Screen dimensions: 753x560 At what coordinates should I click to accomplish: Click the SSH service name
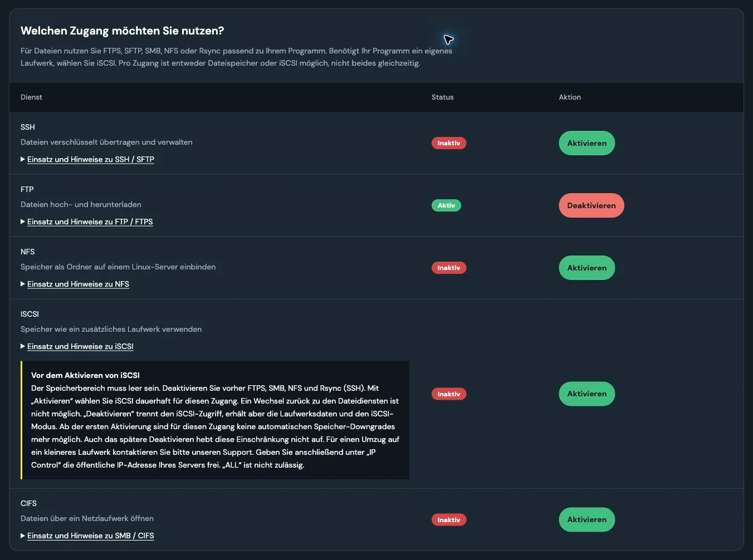coord(28,127)
